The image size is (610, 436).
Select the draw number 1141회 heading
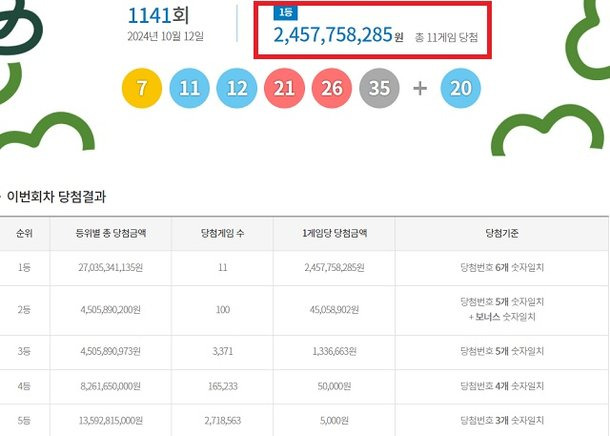(x=158, y=16)
